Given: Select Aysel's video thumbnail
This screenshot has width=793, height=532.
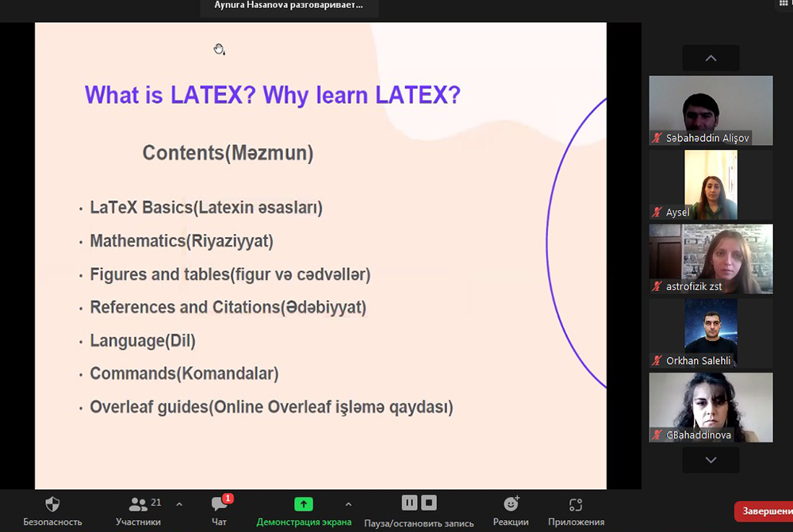Looking at the screenshot, I should pos(711,185).
